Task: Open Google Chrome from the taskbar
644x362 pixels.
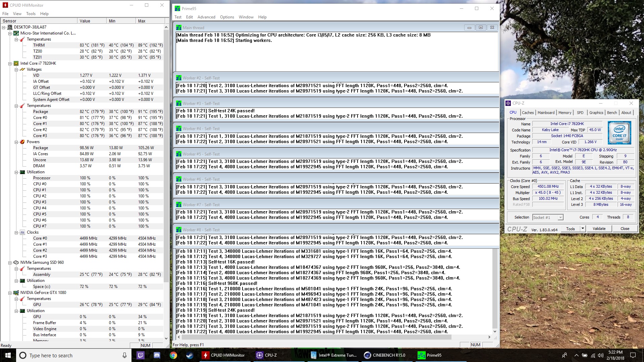Action: tap(173, 355)
